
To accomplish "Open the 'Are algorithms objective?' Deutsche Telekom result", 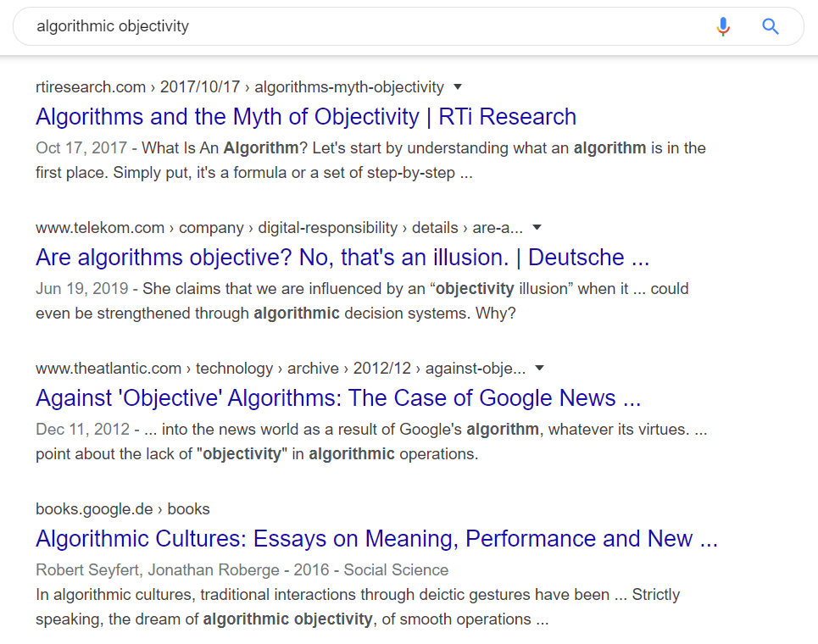I will point(342,258).
